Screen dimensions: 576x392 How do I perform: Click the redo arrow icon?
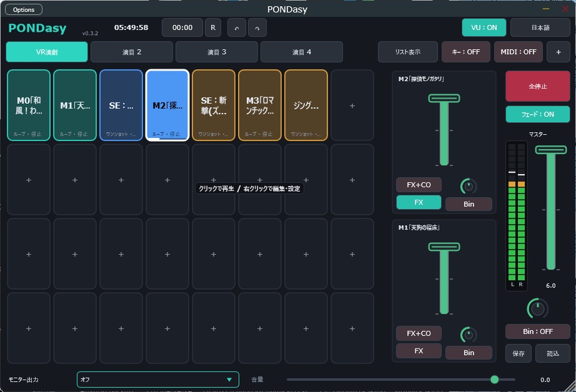click(257, 27)
